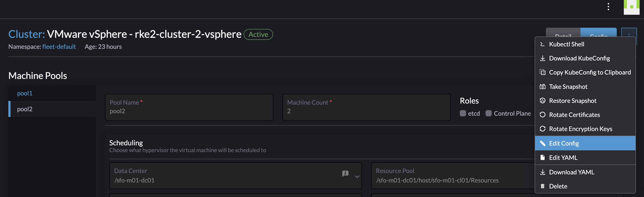Click the Download KubeConfig arrow icon
The width and height of the screenshot is (644, 197).
(542, 58)
